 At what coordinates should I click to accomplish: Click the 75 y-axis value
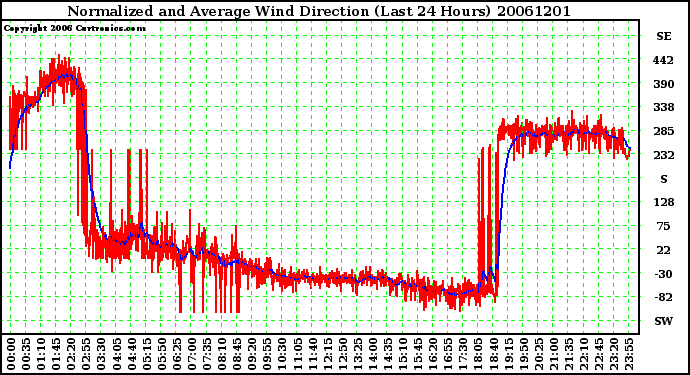point(663,226)
